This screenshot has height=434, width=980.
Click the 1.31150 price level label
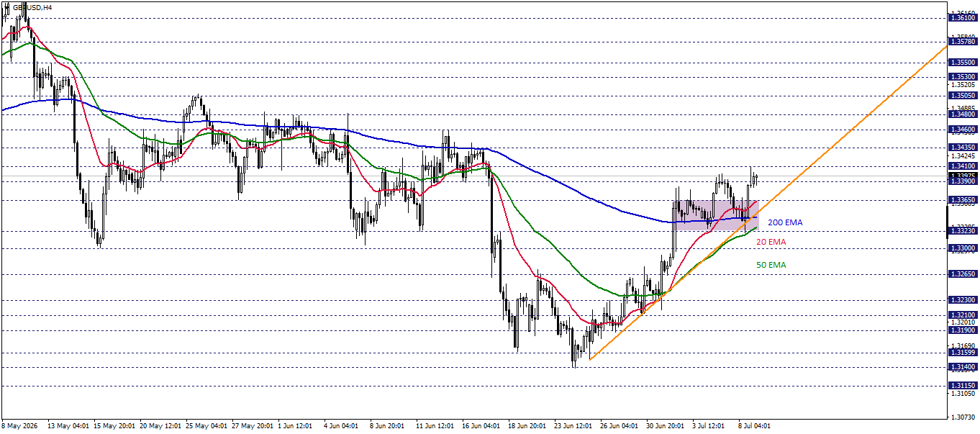963,386
